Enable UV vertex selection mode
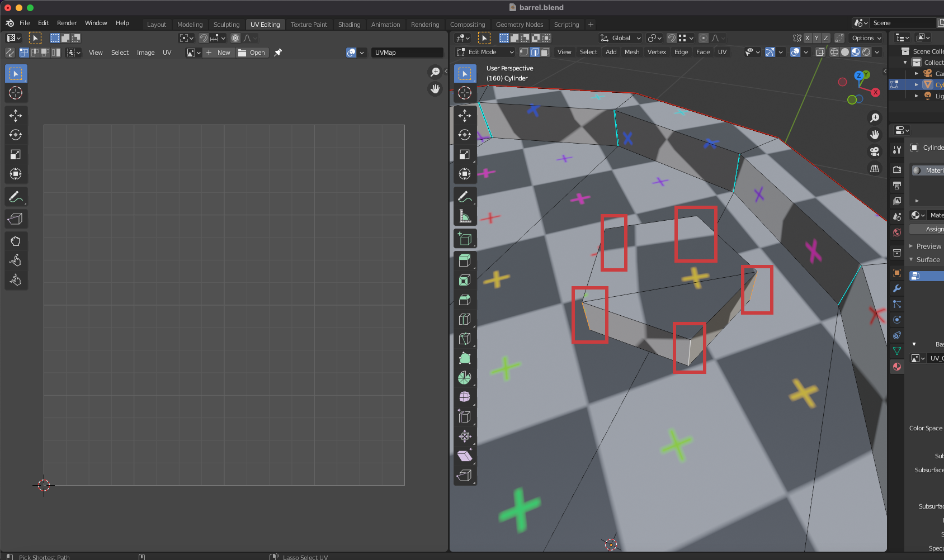Image resolution: width=944 pixels, height=560 pixels. click(24, 53)
